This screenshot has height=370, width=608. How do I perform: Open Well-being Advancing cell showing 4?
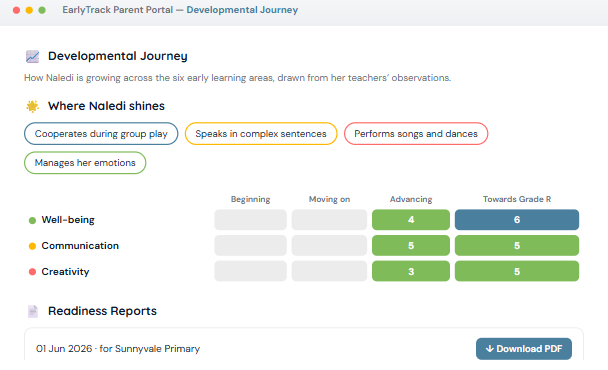tap(411, 220)
